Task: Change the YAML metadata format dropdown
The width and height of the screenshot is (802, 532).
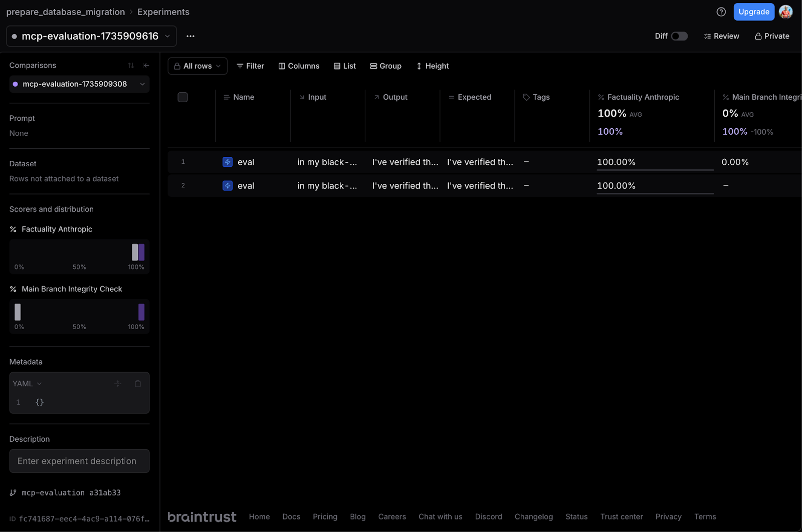Action: click(28, 384)
